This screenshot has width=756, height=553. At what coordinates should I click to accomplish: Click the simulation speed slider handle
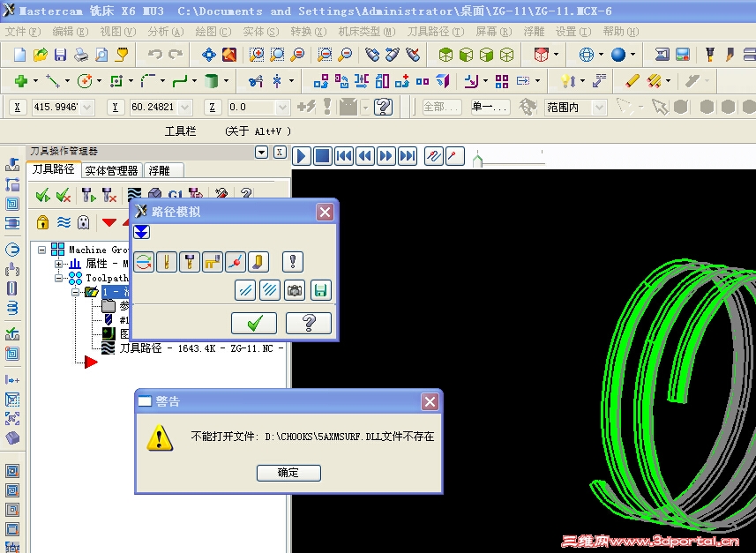click(476, 161)
